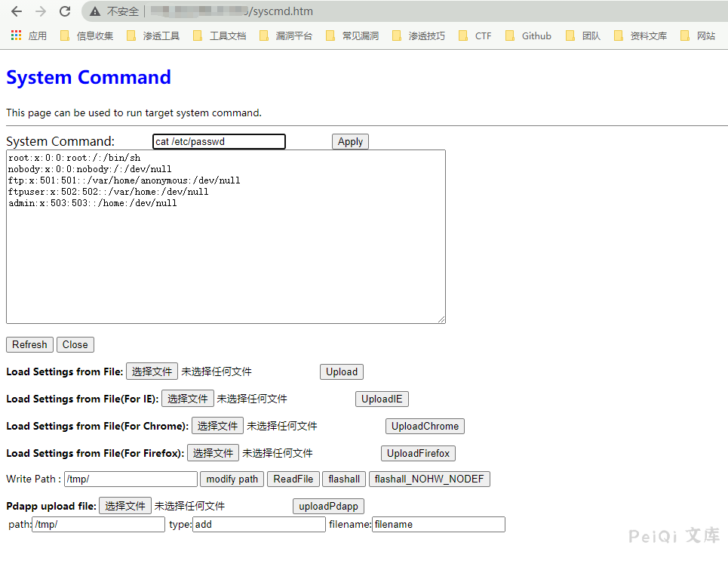
Task: Open the CTF bookmark folder
Action: pos(475,35)
